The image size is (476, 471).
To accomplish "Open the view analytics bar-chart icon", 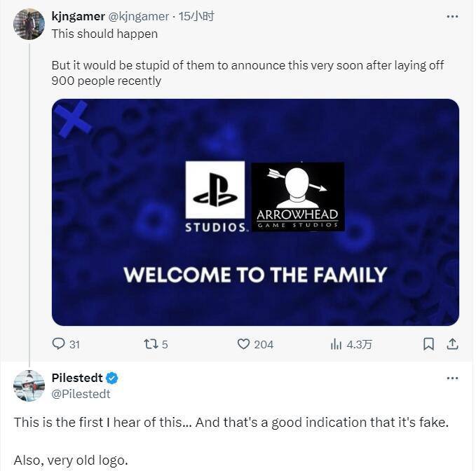I will pos(336,344).
